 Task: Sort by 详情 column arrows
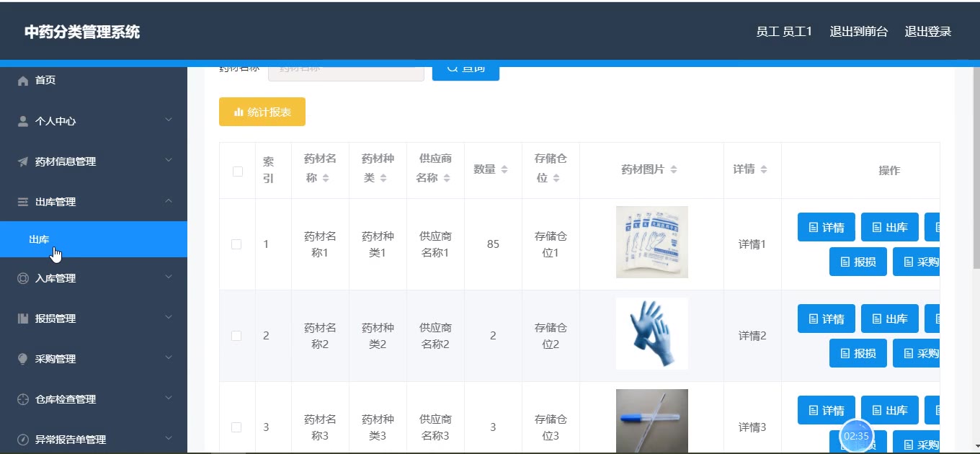(764, 169)
